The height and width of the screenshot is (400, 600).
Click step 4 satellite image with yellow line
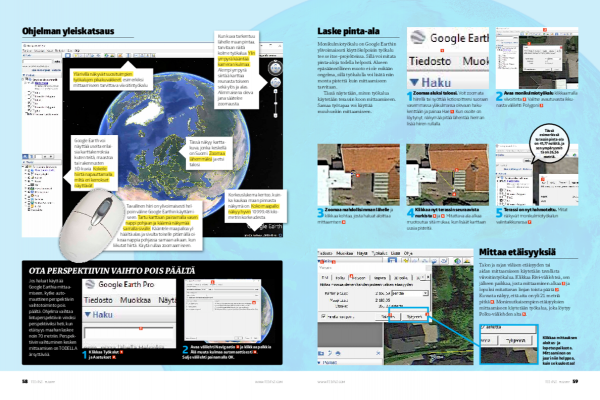click(x=447, y=175)
